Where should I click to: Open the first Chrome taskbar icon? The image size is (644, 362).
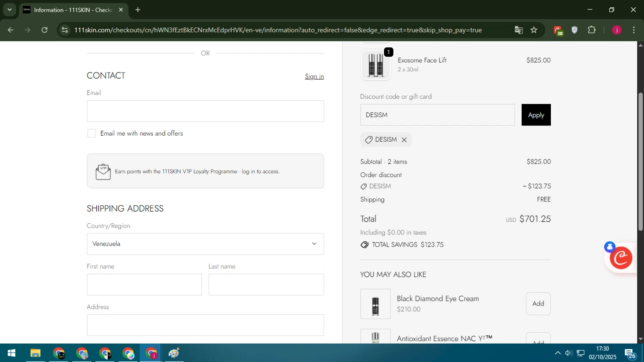coord(59,353)
